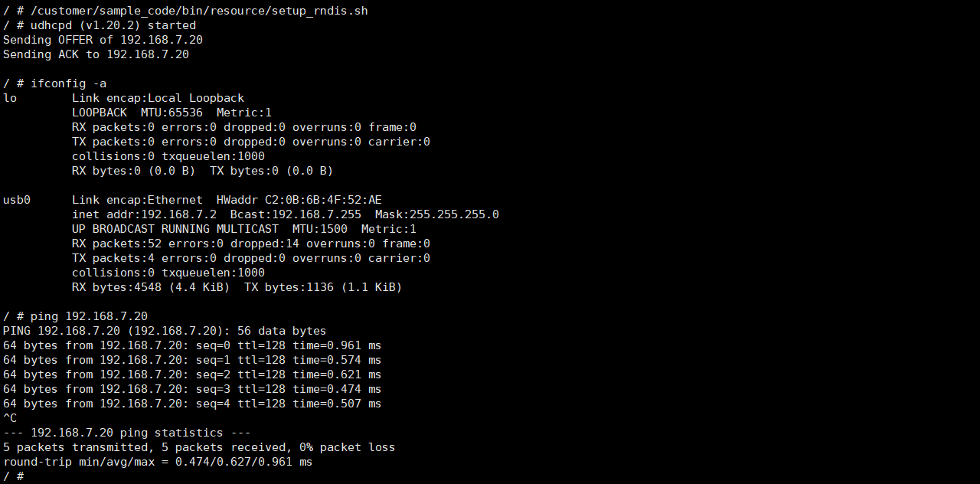Click the Mask:255.255.255.0 value
Screen dimensions: 980x484
click(436, 214)
